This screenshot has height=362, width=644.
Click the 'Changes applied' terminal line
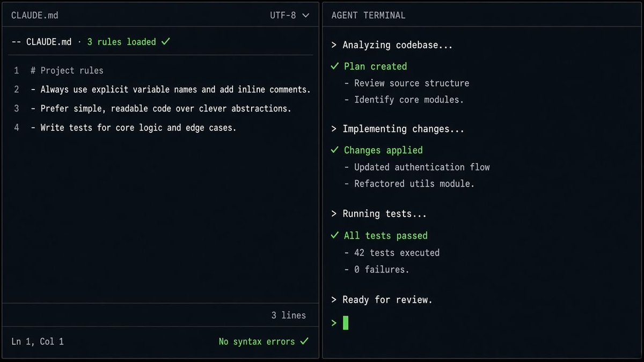click(383, 150)
